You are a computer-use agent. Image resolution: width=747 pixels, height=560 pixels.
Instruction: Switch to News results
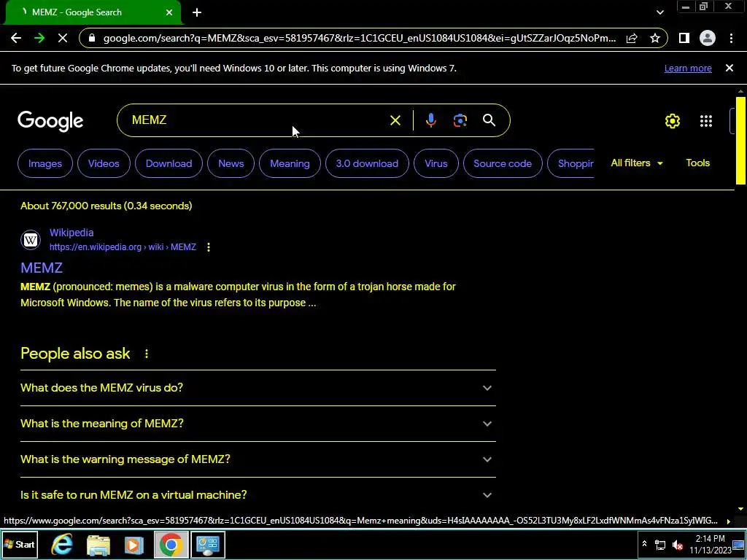pyautogui.click(x=231, y=163)
